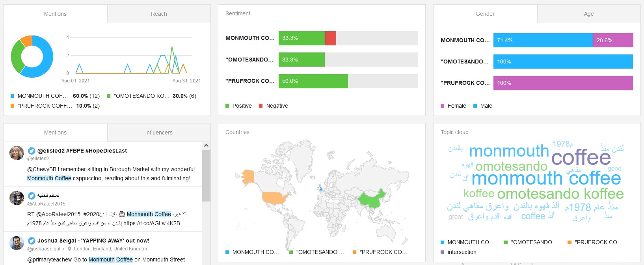644x265 pixels.
Task: Click the 'great' word in topic cloud
Action: (x=456, y=217)
